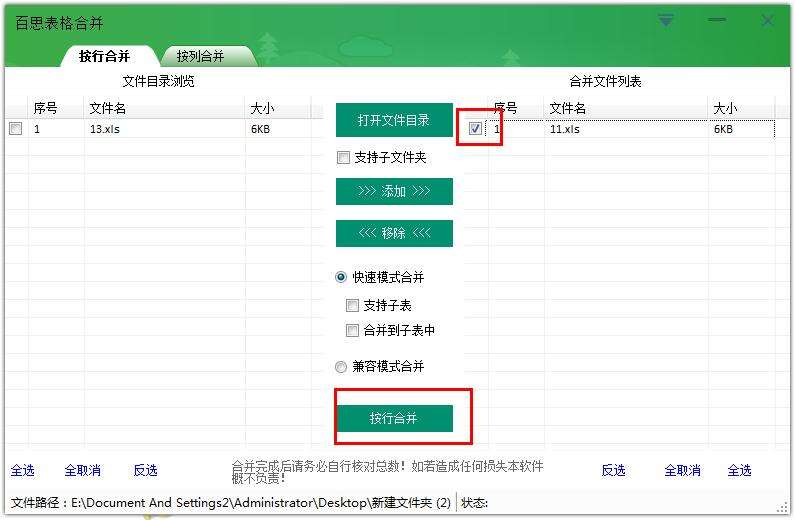Switch to the 按行合并 tab
This screenshot has height=520, width=795.
104,56
